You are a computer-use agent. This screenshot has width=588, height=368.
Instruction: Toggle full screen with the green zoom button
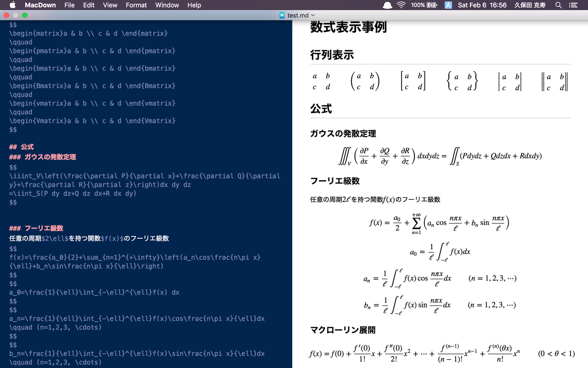coord(25,15)
